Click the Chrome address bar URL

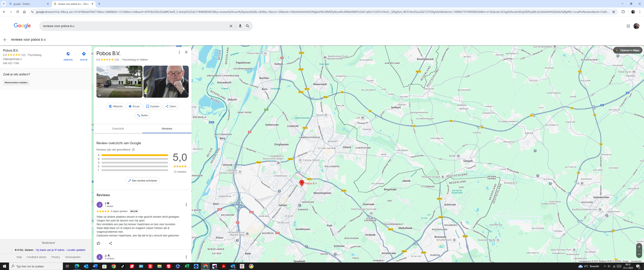(323, 12)
